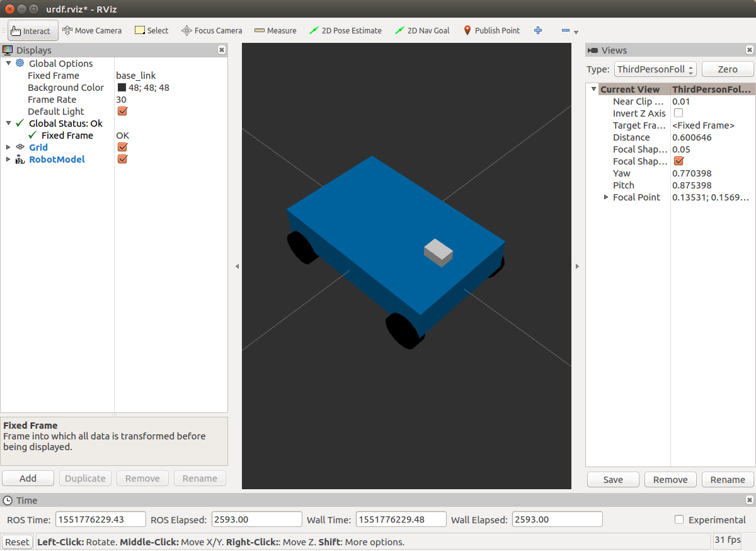
Task: Collapse the left Displays panel arrow
Action: coord(237,267)
